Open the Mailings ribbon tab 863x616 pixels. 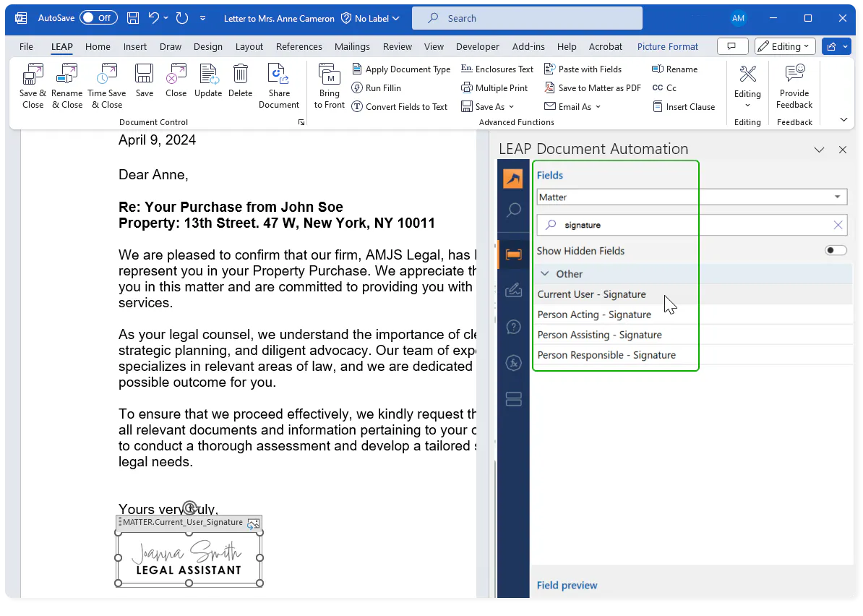click(352, 46)
